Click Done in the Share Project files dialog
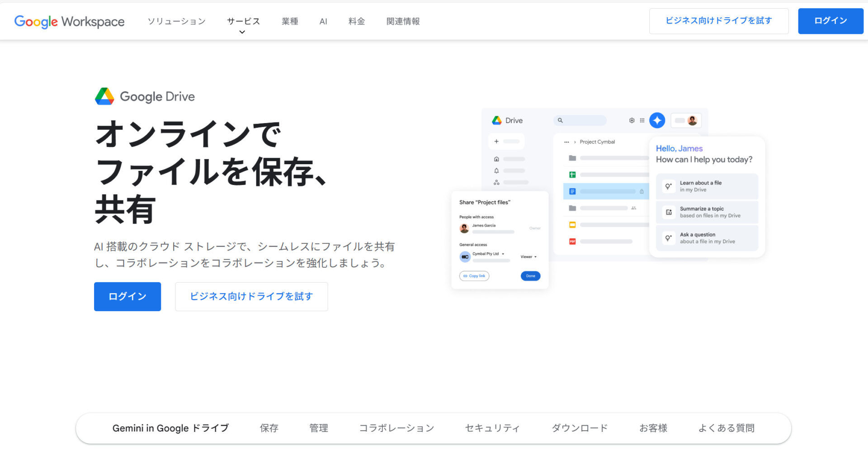Viewport: 868px width, 455px height. pos(530,276)
